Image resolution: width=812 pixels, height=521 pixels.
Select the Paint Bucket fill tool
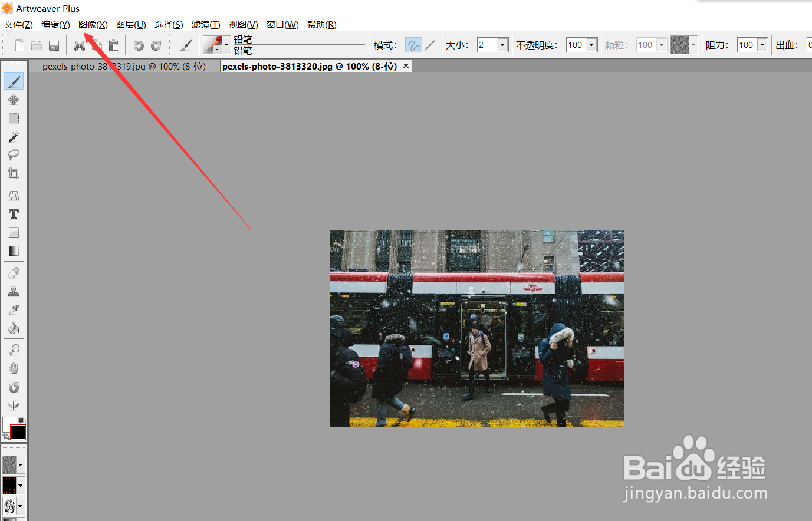tap(14, 328)
